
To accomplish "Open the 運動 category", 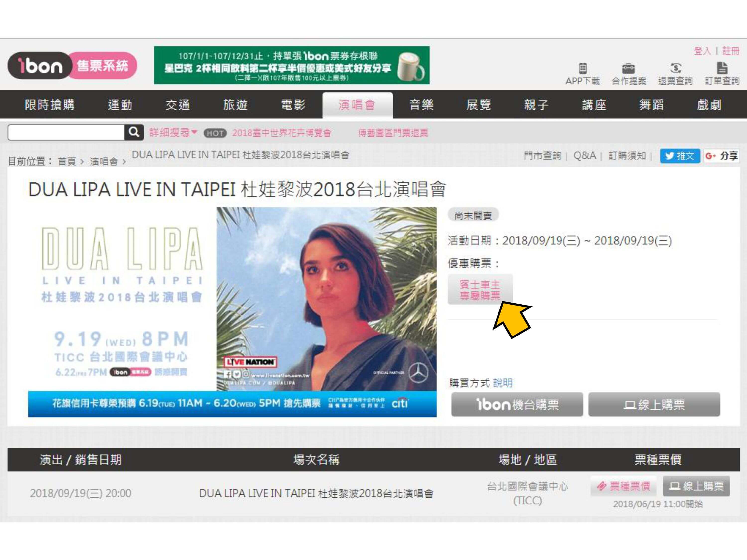I will tap(120, 105).
